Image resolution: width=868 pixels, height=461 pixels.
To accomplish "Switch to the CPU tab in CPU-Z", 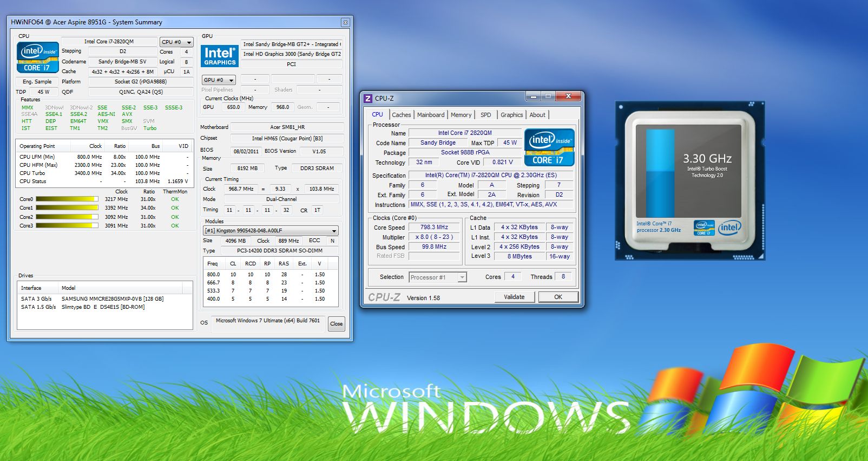I will point(377,114).
